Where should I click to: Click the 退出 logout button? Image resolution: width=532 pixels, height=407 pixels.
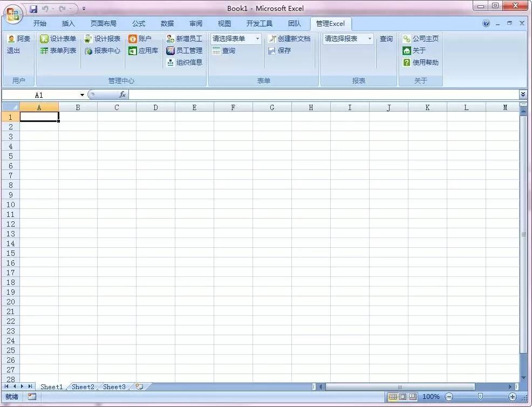click(x=13, y=51)
